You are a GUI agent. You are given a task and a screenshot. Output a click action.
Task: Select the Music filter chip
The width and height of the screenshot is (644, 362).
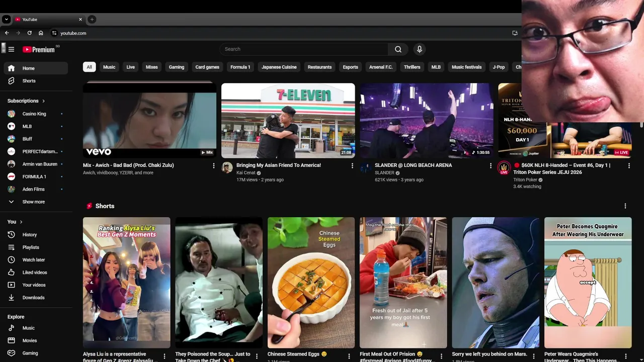click(109, 67)
